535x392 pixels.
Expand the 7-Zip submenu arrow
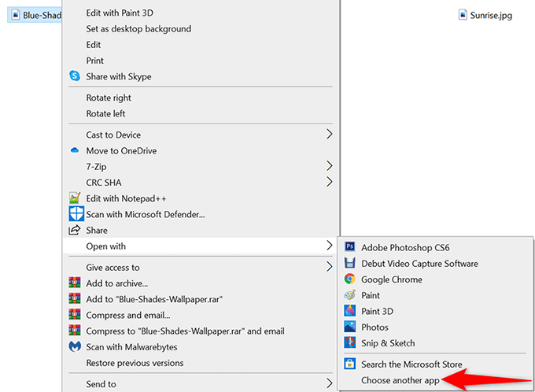(330, 167)
